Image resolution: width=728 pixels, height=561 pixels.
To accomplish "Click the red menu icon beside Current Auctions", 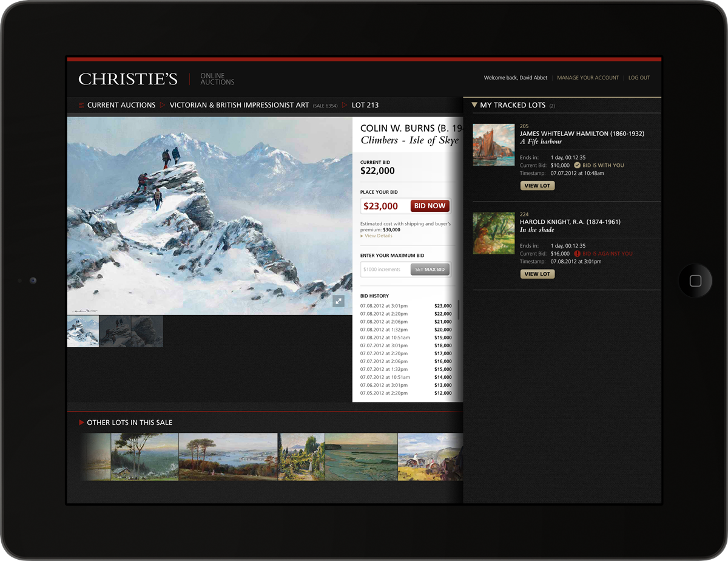I will (81, 105).
